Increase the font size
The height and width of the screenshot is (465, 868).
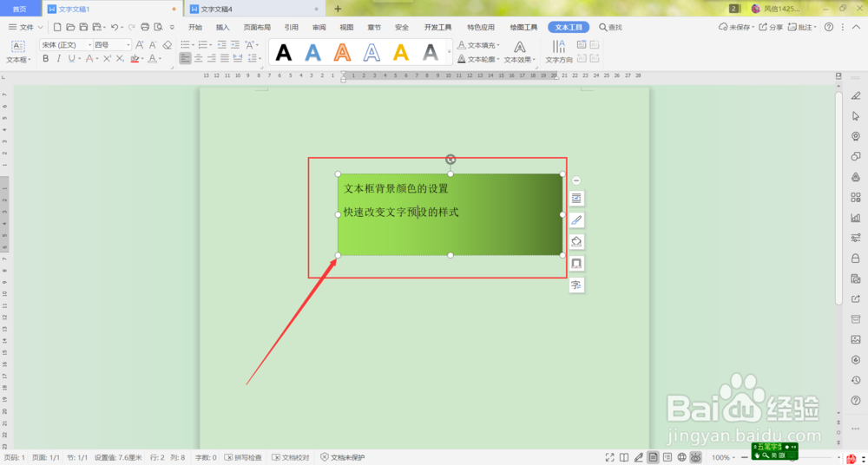(140, 45)
